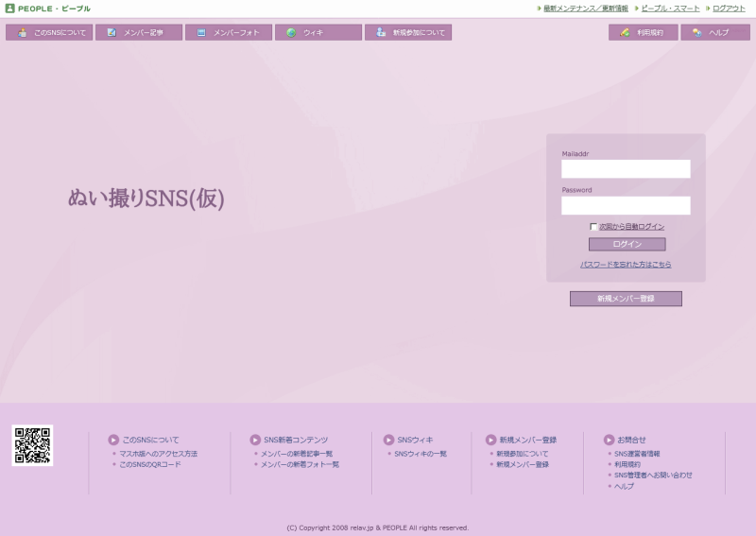Click the arrow icon beside footer SNSウィキ
This screenshot has height=536, width=756.
[388, 440]
